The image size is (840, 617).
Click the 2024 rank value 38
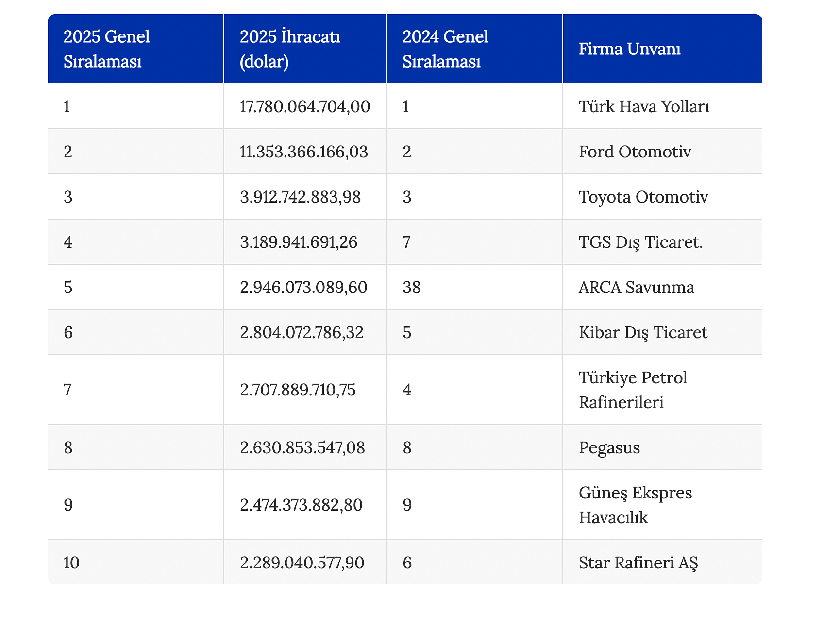click(412, 287)
